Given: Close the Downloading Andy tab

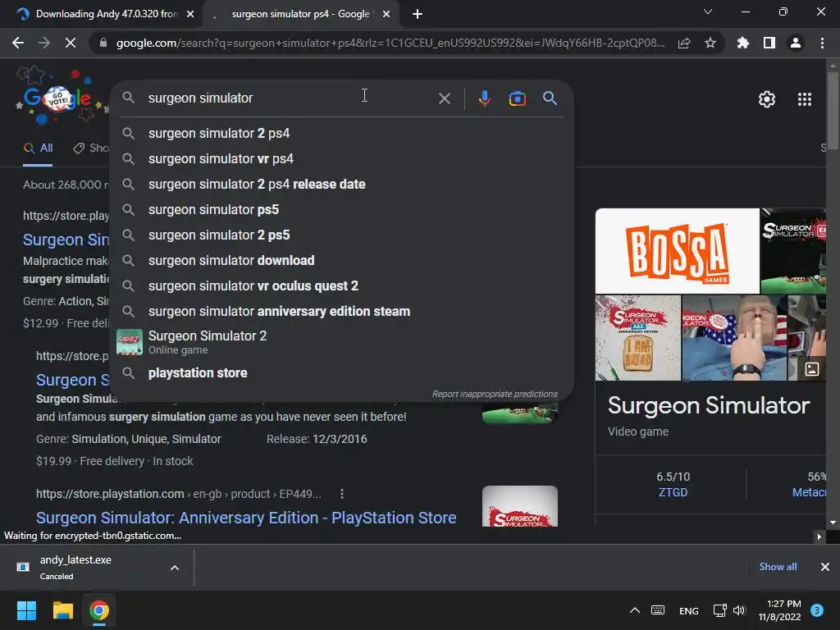Looking at the screenshot, I should (x=190, y=14).
